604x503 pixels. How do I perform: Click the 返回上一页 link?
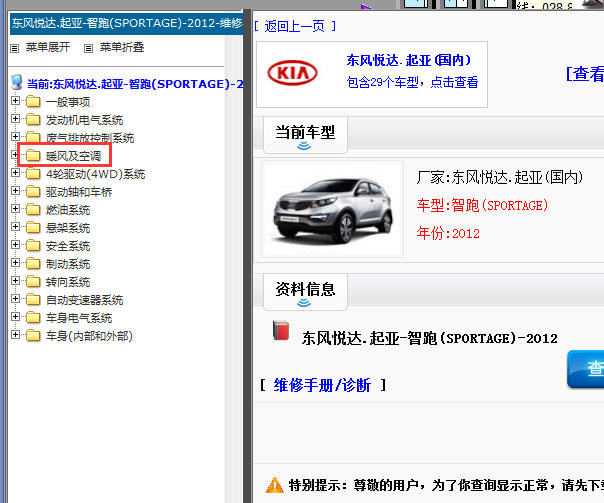click(295, 26)
